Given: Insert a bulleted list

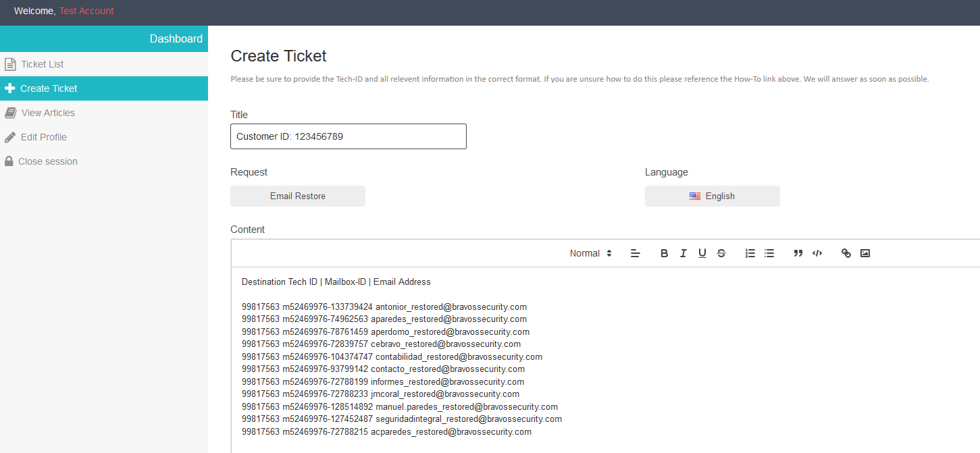Looking at the screenshot, I should pyautogui.click(x=769, y=253).
